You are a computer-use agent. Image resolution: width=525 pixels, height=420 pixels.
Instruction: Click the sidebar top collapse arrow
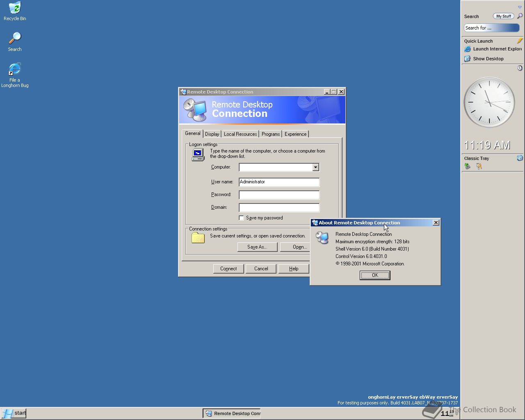pos(520,7)
